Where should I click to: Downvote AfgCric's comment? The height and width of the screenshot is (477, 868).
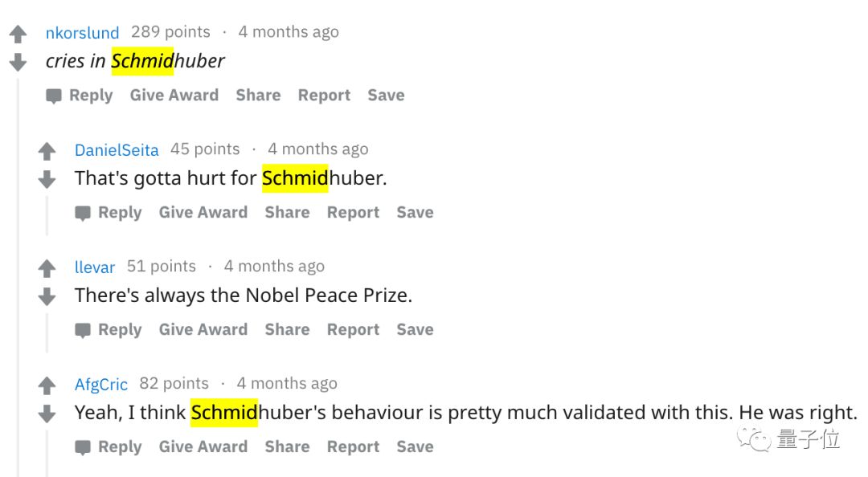[x=47, y=414]
